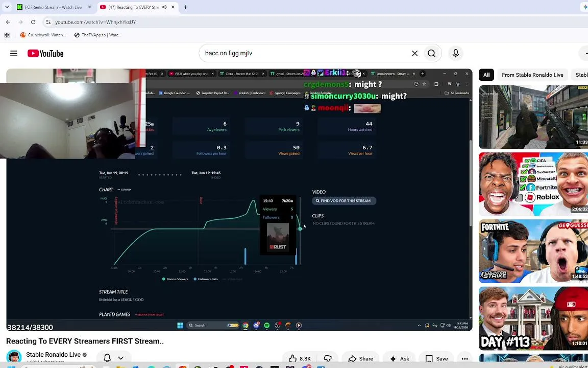The width and height of the screenshot is (588, 368).
Task: Click the Ask button
Action: [x=399, y=359]
